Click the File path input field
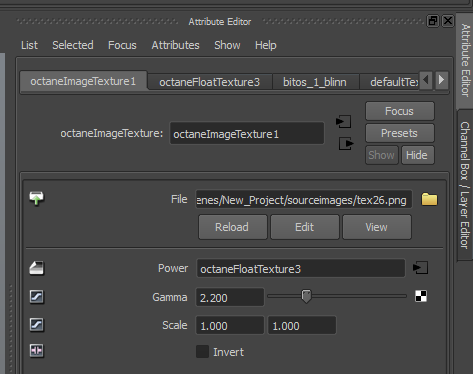 (303, 200)
